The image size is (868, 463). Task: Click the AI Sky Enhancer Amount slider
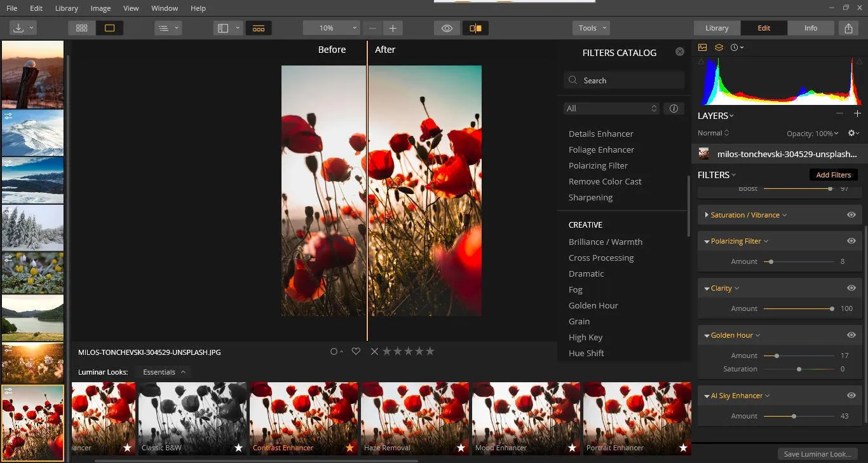[799, 416]
